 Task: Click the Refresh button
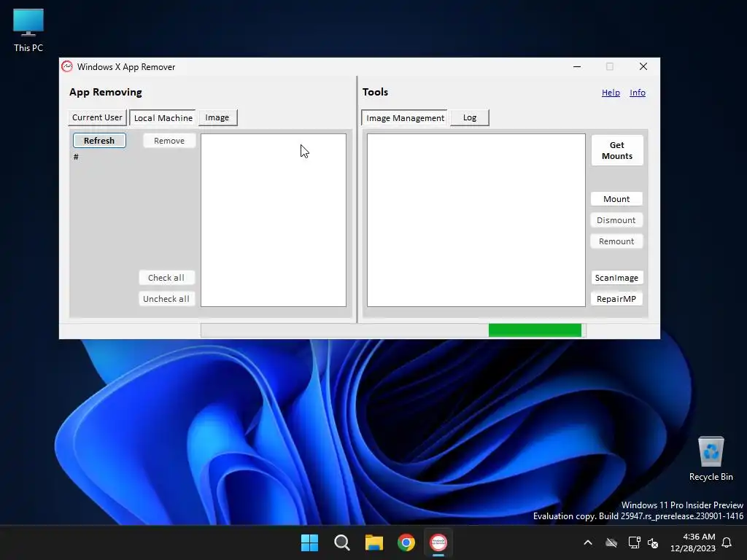99,141
